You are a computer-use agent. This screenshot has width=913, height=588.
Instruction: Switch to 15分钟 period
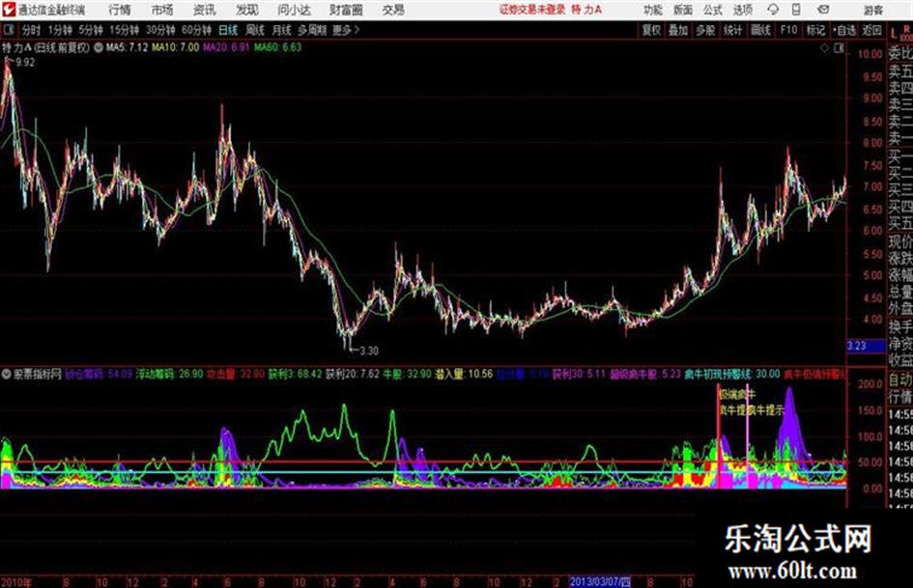pyautogui.click(x=124, y=30)
